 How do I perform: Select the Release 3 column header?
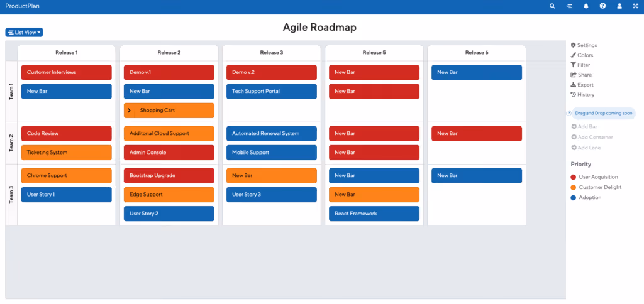tap(272, 53)
